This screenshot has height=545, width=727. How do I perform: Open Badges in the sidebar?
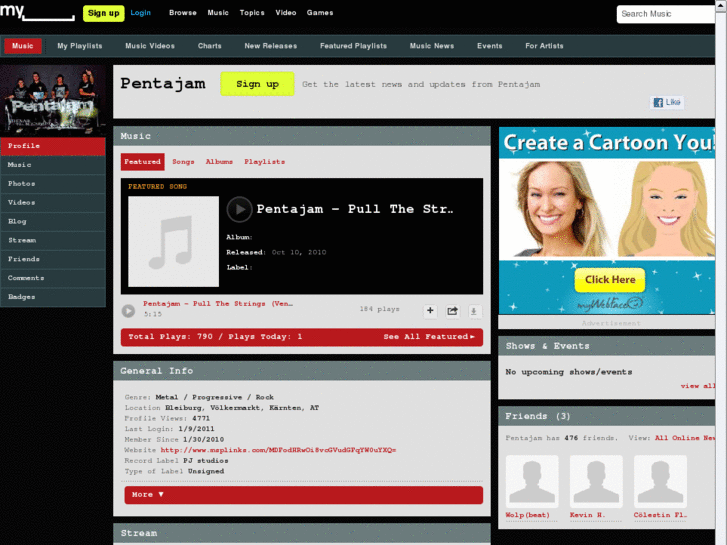53,297
